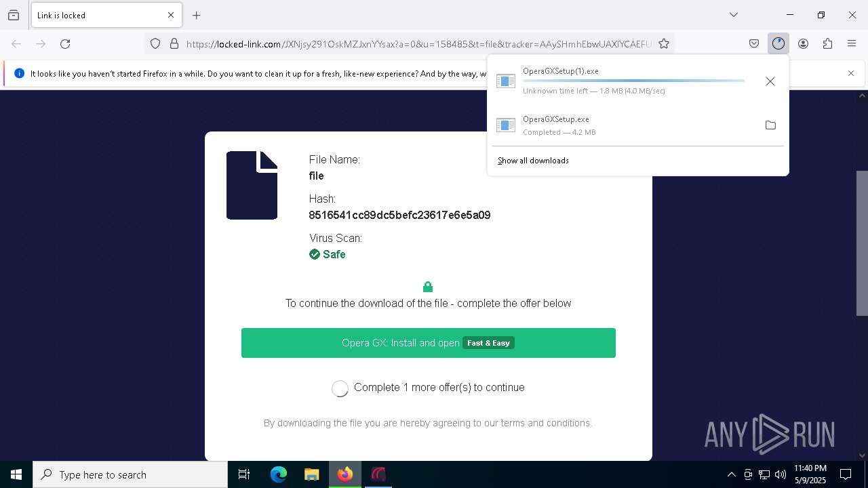Open the Windows notification center
Image resolution: width=868 pixels, height=488 pixels.
846,474
